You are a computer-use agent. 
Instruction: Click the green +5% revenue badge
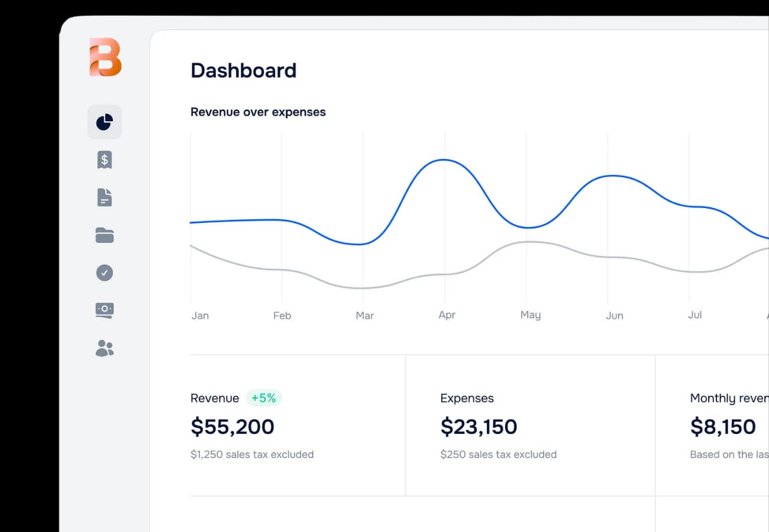[264, 398]
